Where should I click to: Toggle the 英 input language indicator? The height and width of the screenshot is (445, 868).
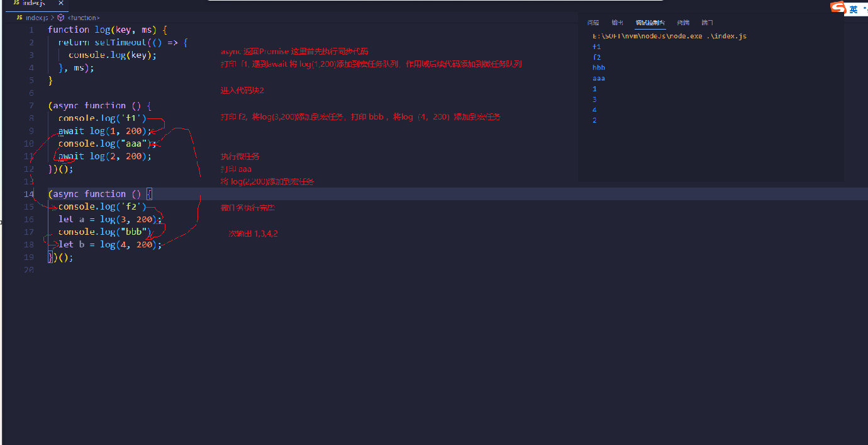point(854,9)
